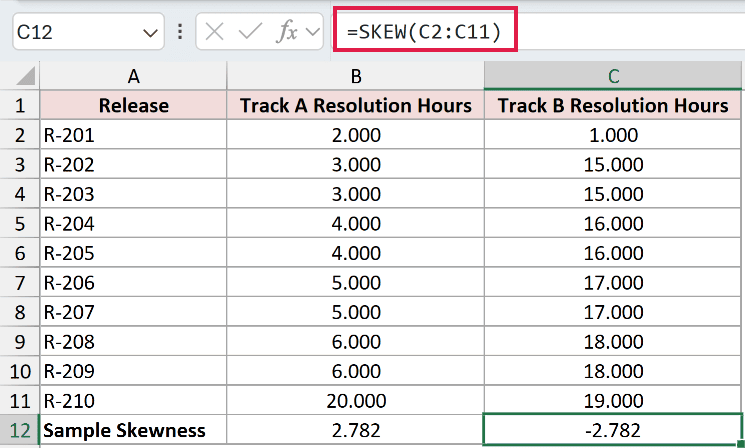
Task: Click the 'Track A Resolution Hours' cell
Action: tap(355, 105)
